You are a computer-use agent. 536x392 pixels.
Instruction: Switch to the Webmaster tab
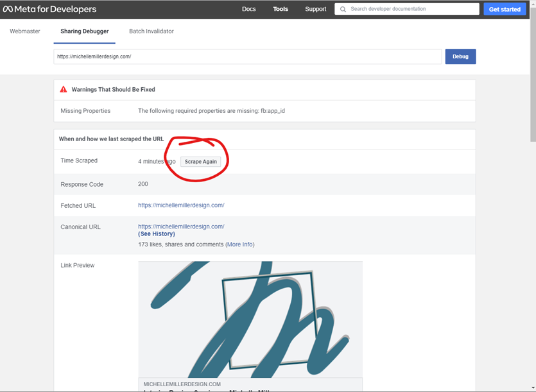click(25, 31)
